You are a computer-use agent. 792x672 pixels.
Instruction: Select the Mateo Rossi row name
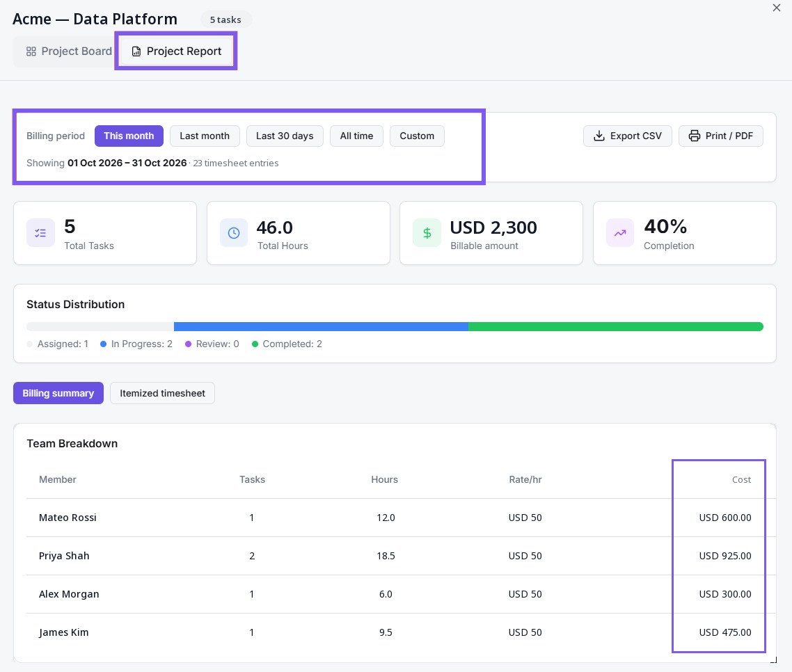[68, 518]
